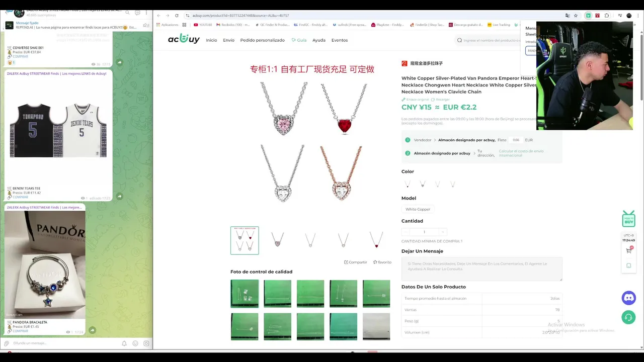Open the Discord support icon
644x362 pixels.
coord(628,298)
